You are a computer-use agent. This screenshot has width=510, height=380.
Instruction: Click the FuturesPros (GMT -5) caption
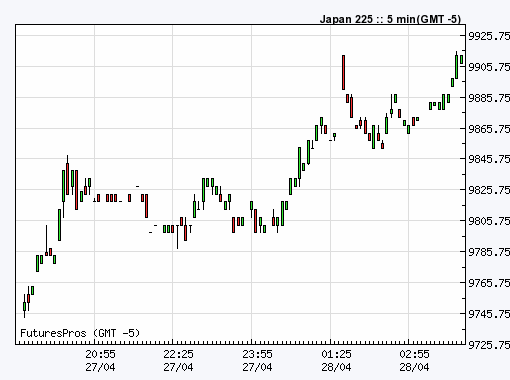coord(80,333)
